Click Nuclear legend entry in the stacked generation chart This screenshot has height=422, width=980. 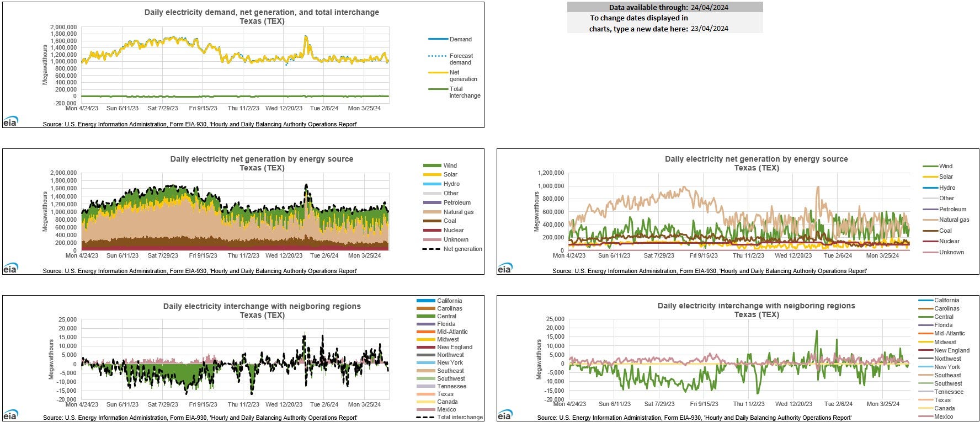click(444, 230)
